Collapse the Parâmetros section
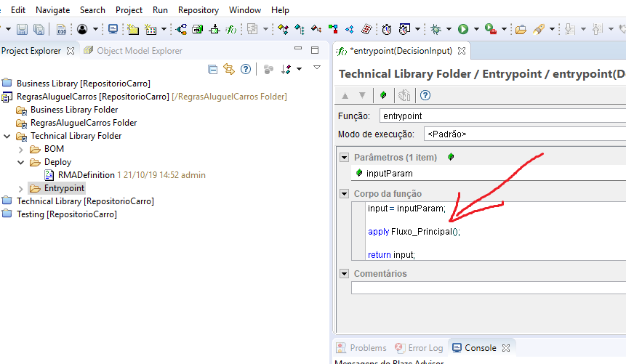The width and height of the screenshot is (626, 364). click(344, 157)
